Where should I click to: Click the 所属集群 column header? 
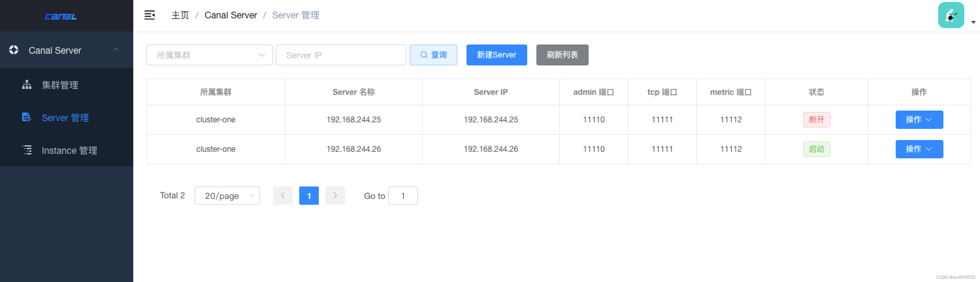tap(216, 92)
